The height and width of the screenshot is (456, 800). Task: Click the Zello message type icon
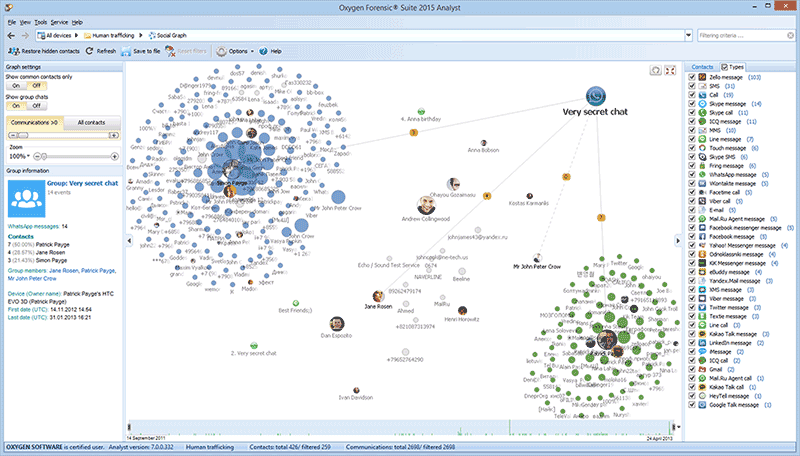702,77
